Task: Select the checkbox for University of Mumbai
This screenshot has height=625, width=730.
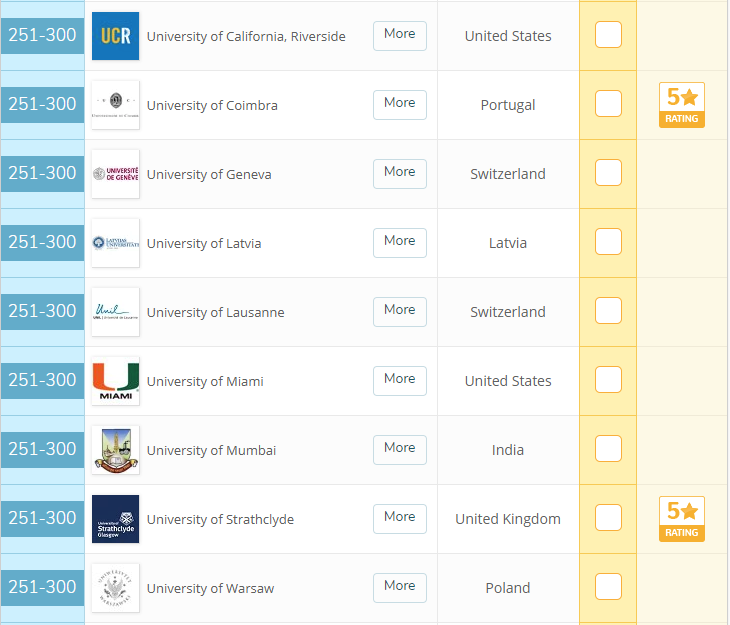Action: coord(608,449)
